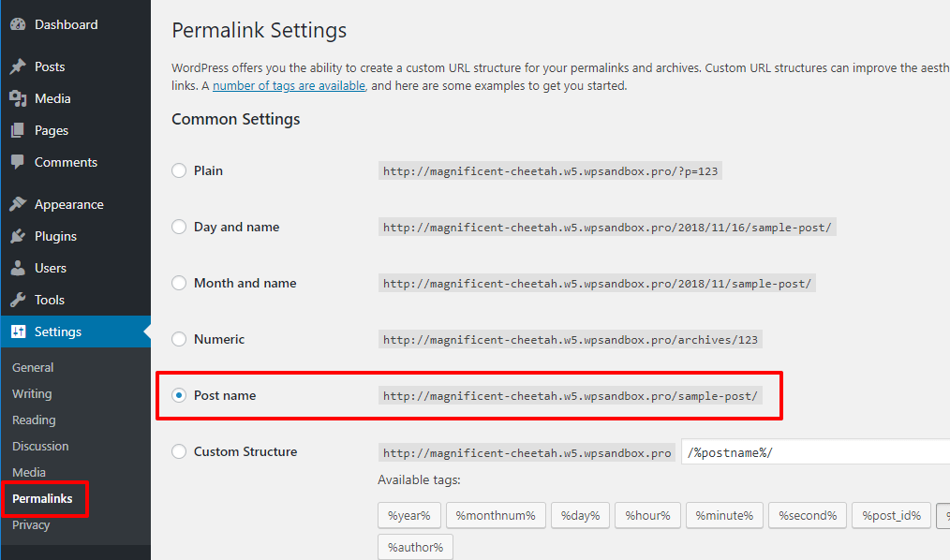Image resolution: width=950 pixels, height=560 pixels.
Task: Go to Reading settings
Action: [x=34, y=420]
